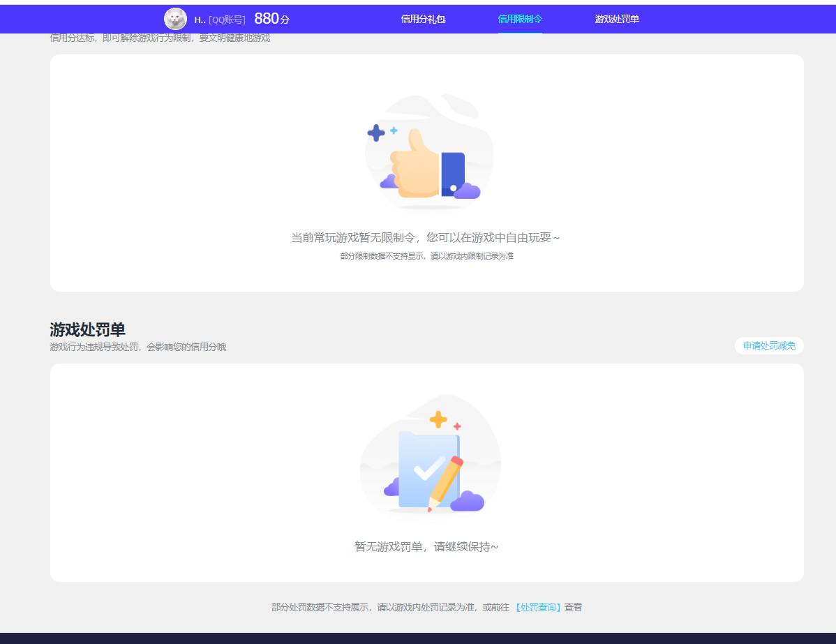Click the 880分 credit score display
The image size is (836, 644).
[x=272, y=18]
